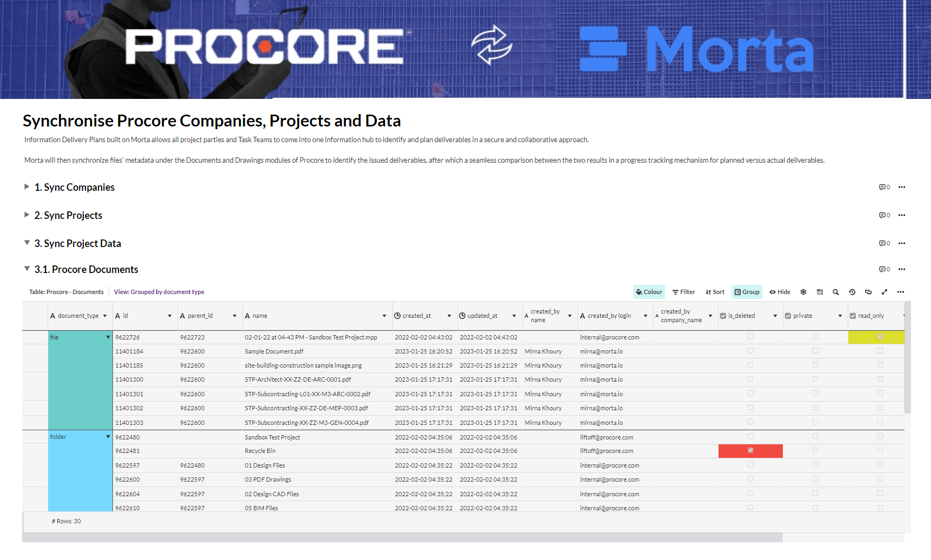The height and width of the screenshot is (560, 931).
Task: Open three-dots menu for 3.1. Procore Documents
Action: (x=902, y=269)
